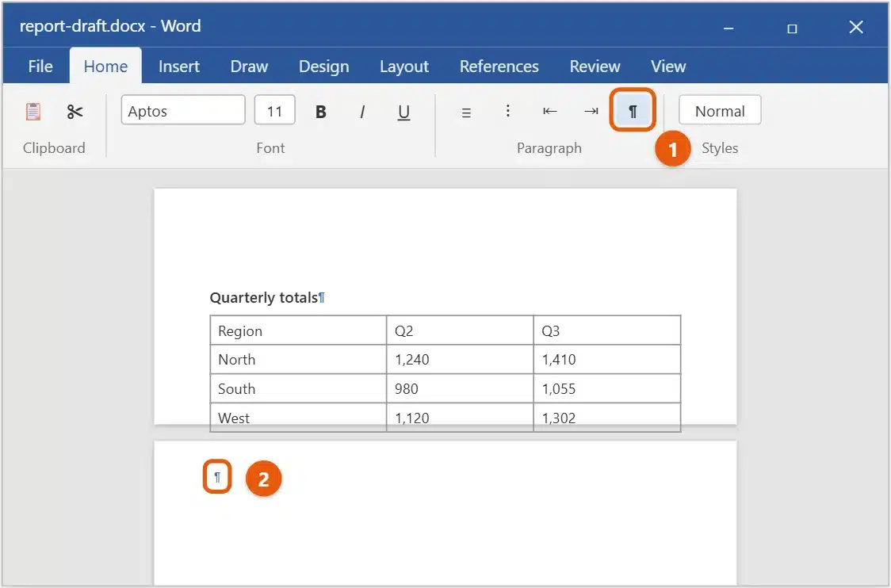Click the 1,055 table cell
Screen dimensions: 891x588
[607, 388]
